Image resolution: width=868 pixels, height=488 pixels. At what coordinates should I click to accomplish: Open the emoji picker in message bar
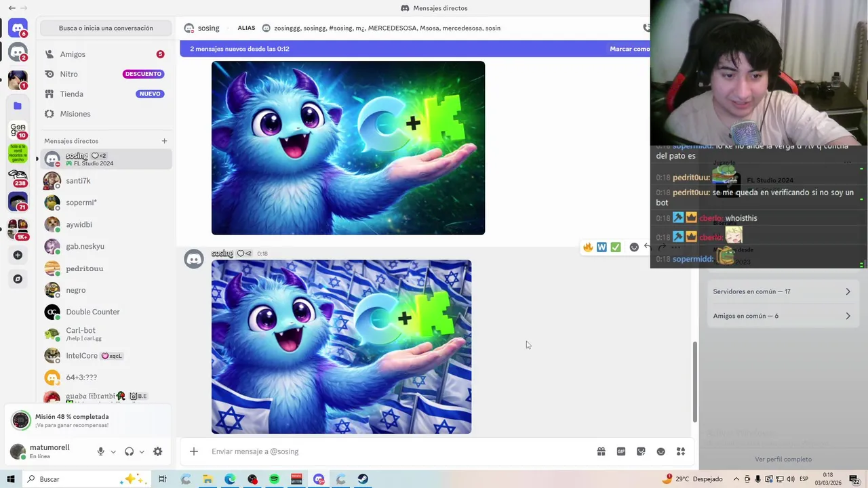click(x=660, y=451)
